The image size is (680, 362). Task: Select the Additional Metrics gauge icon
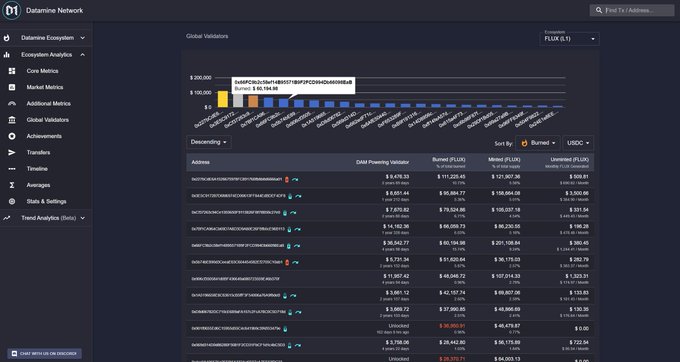(x=12, y=104)
